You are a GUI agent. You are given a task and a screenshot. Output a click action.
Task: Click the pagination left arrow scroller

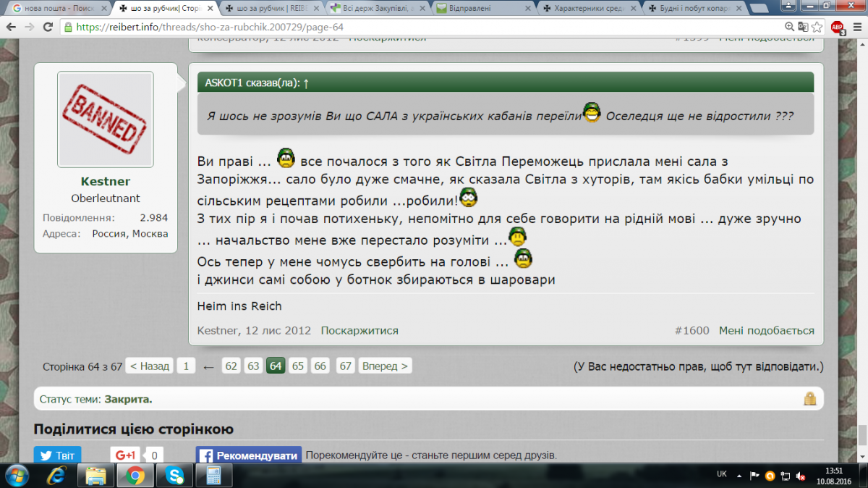pos(208,366)
